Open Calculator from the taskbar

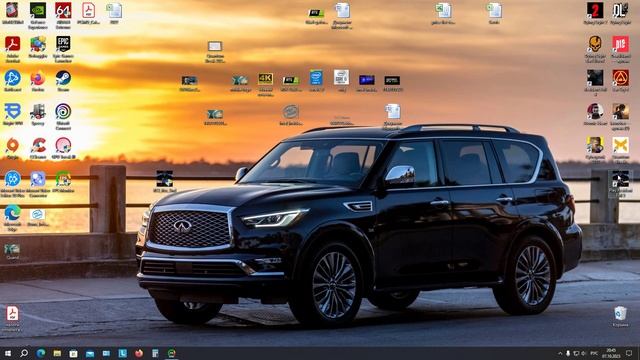(155, 353)
